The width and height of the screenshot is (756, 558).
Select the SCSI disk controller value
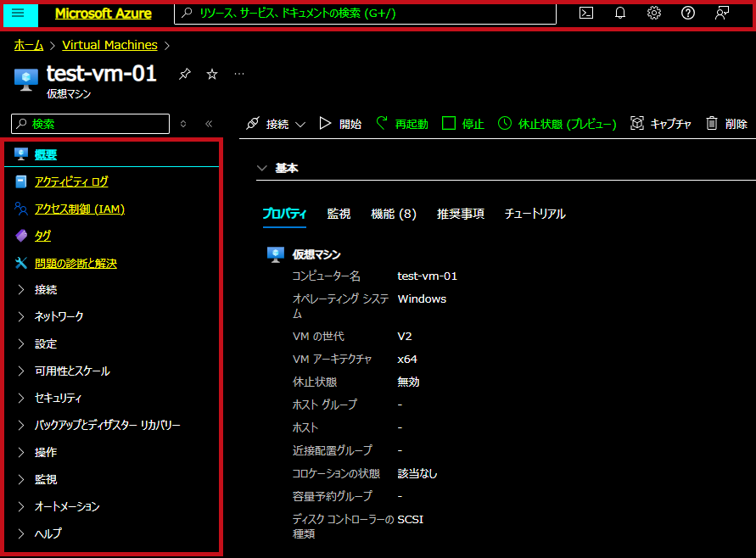click(x=411, y=520)
